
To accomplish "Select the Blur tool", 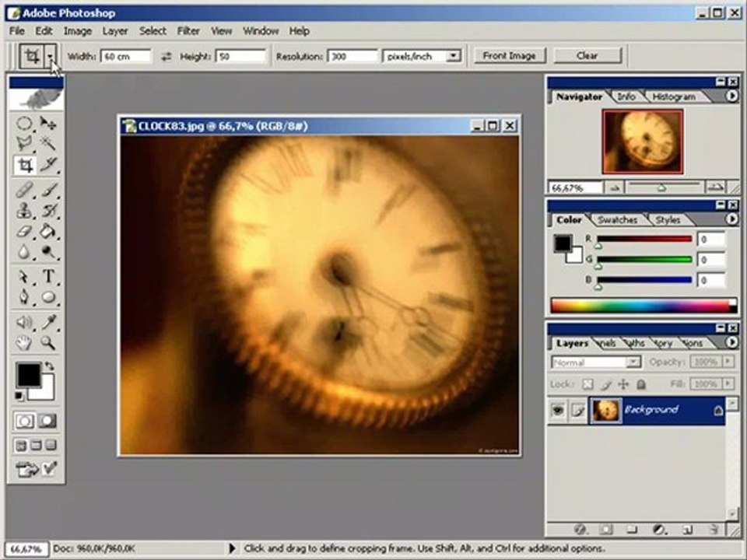I will pos(24,251).
